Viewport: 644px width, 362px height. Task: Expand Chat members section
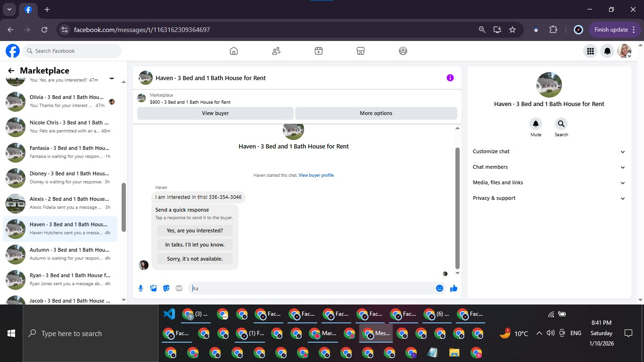click(x=549, y=167)
